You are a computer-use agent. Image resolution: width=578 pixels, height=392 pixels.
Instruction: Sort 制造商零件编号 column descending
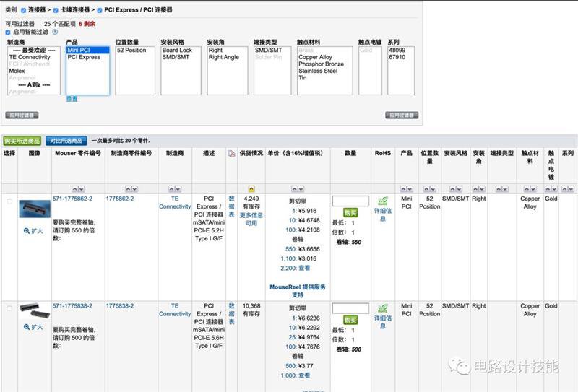134,189
